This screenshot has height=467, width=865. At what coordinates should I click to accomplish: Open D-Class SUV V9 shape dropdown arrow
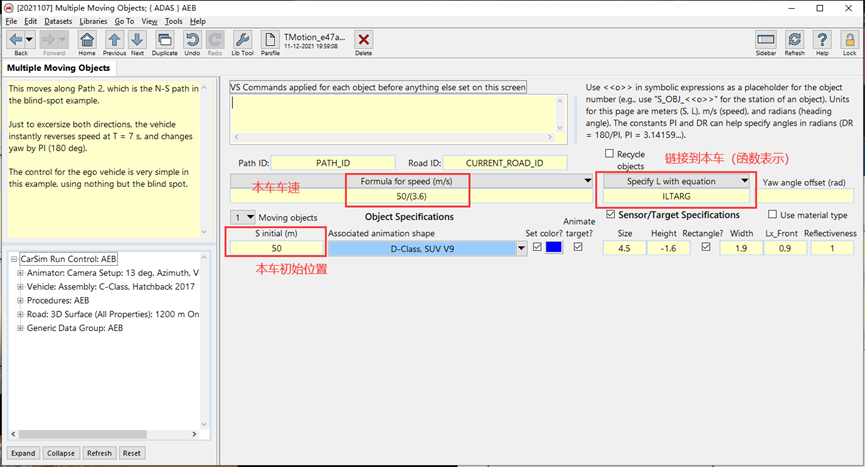coord(521,249)
